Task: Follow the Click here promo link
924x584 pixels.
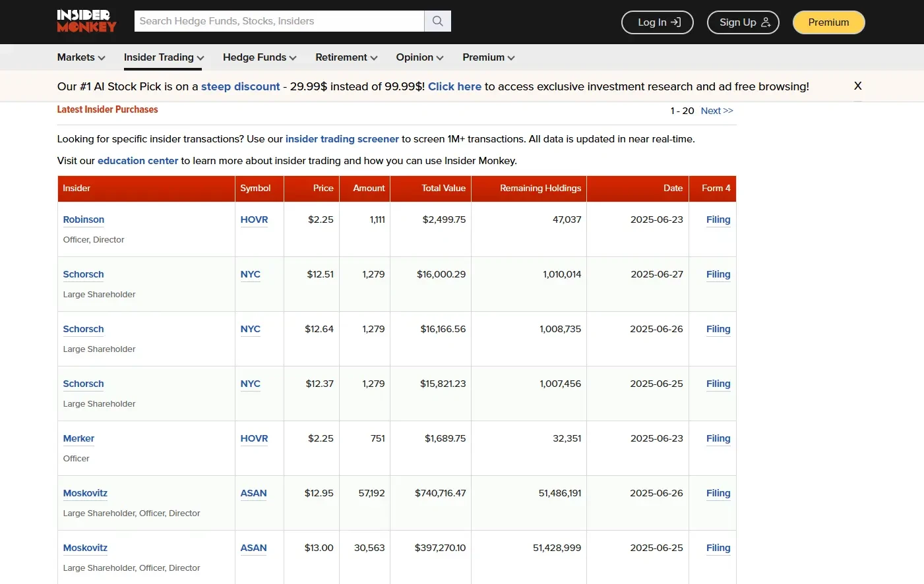Action: pyautogui.click(x=454, y=86)
